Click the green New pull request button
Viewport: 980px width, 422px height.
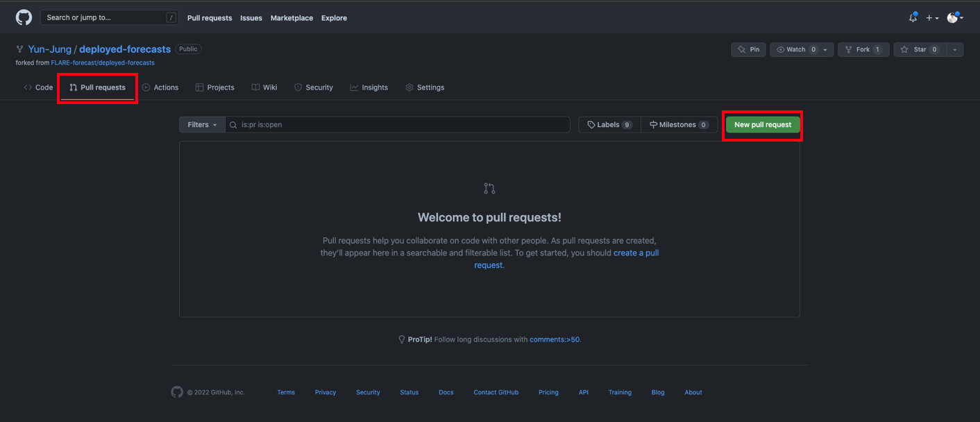[763, 125]
